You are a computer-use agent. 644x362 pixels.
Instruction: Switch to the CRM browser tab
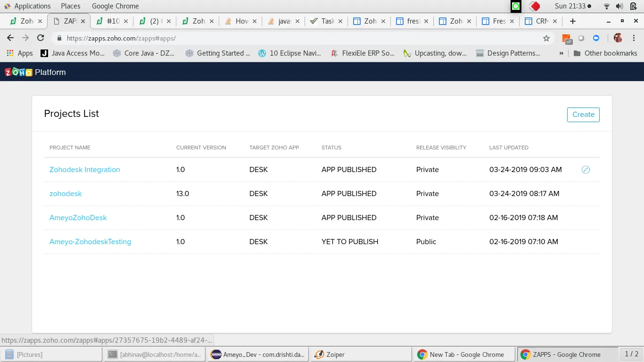click(x=540, y=21)
